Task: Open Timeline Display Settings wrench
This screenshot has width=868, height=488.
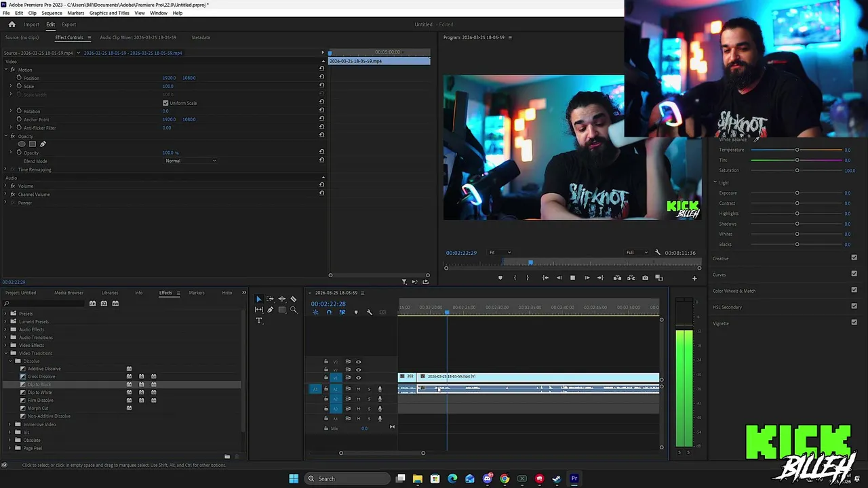Action: click(x=369, y=312)
